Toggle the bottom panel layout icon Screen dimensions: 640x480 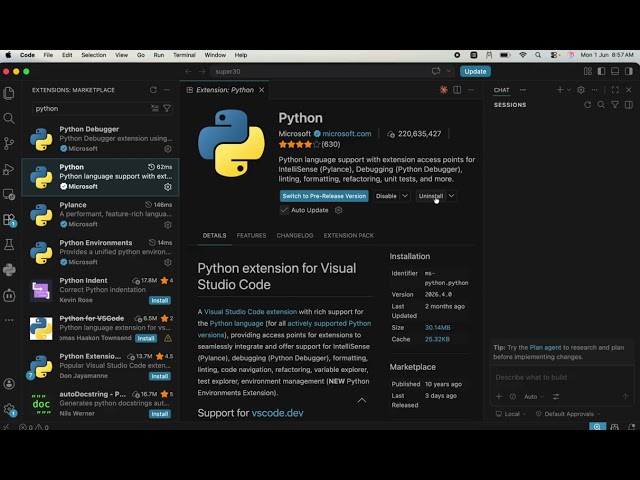point(615,71)
